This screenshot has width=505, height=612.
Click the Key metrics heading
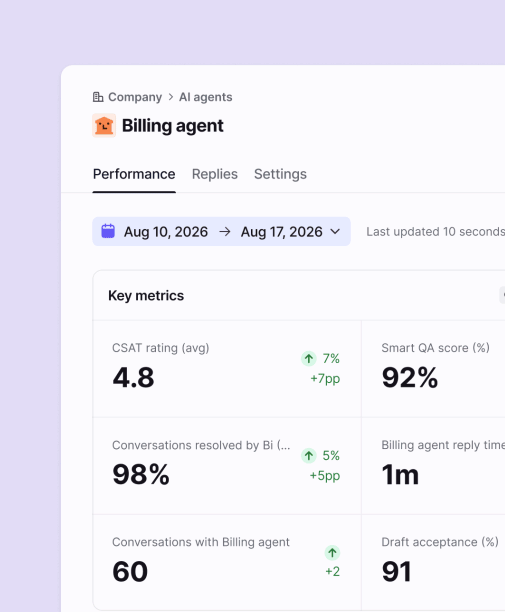tap(146, 295)
